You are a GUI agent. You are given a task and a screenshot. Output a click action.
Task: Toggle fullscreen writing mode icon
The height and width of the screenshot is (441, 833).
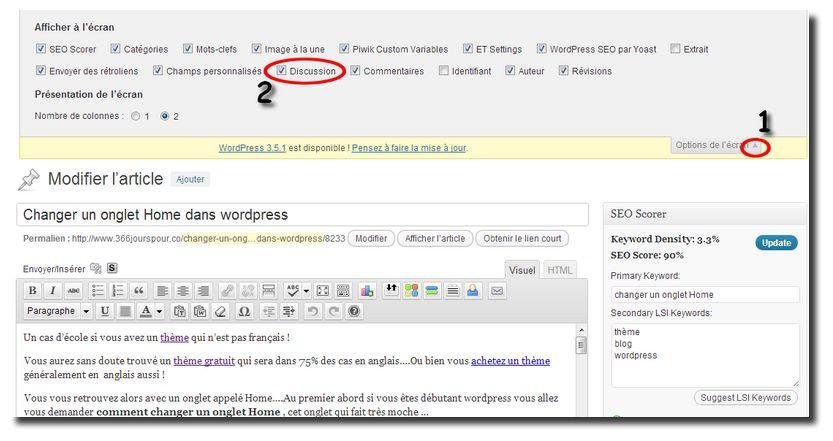coord(322,291)
